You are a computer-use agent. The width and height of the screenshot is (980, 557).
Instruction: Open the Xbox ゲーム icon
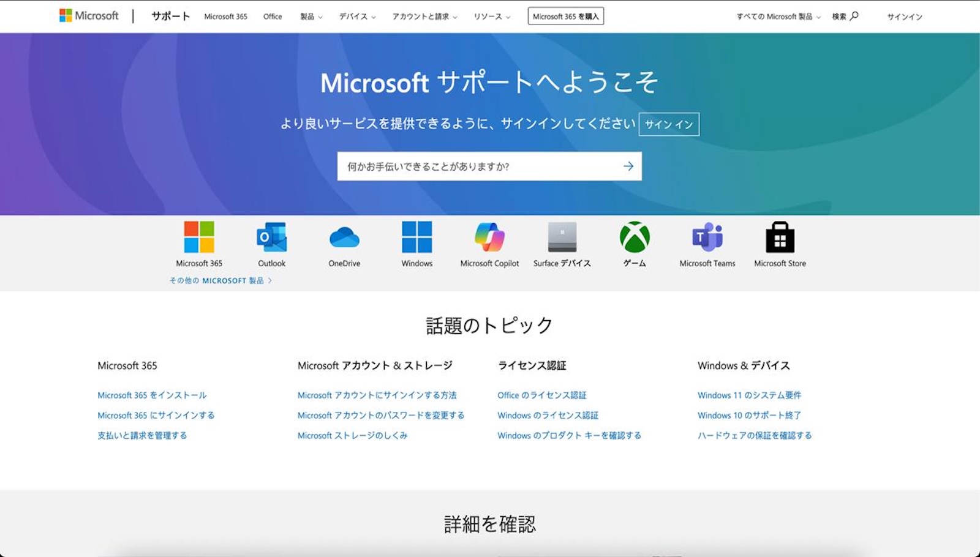point(635,237)
